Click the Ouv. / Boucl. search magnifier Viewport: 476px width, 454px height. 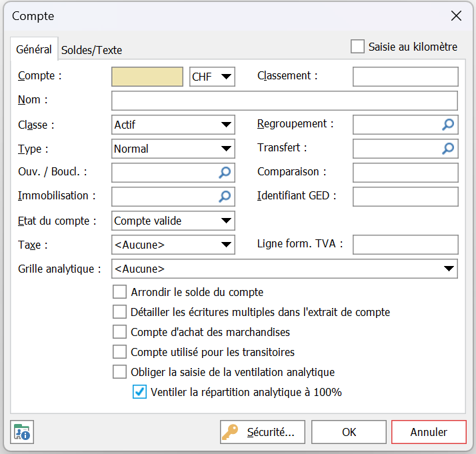point(225,173)
